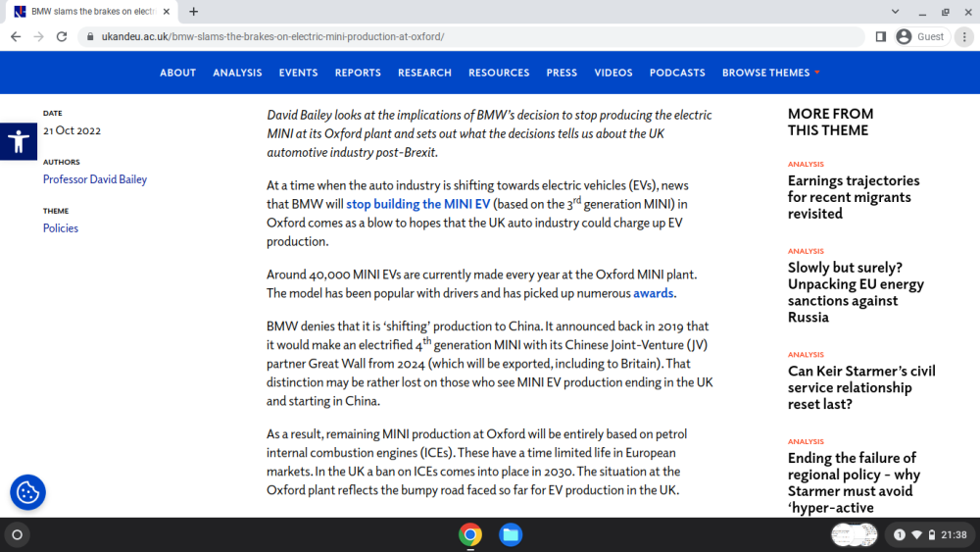Open 'Slowly but surely?' EU sanctions article
The width and height of the screenshot is (980, 552).
pyautogui.click(x=856, y=292)
